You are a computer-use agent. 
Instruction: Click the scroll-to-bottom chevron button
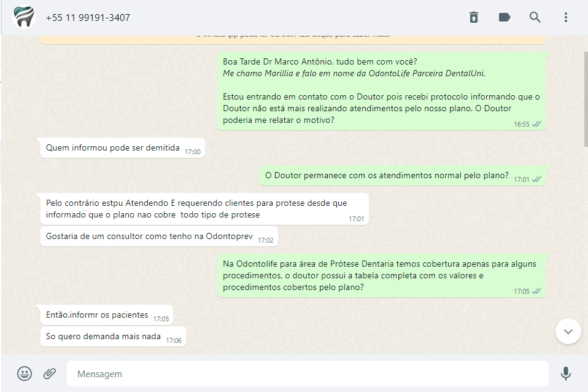[x=568, y=331]
